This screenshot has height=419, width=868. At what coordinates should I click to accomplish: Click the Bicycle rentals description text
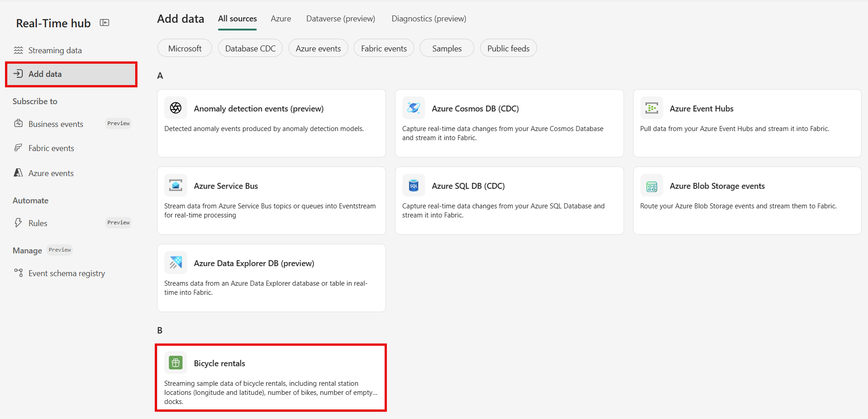pyautogui.click(x=271, y=393)
